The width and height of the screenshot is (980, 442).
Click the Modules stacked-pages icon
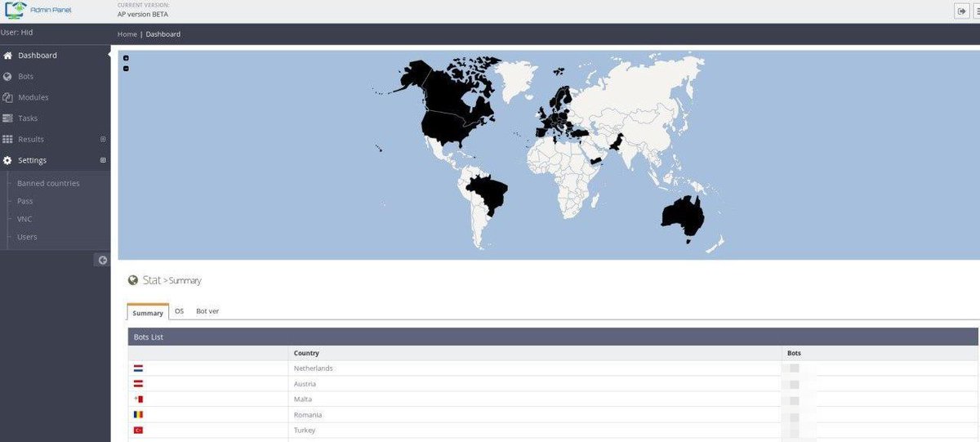click(8, 97)
